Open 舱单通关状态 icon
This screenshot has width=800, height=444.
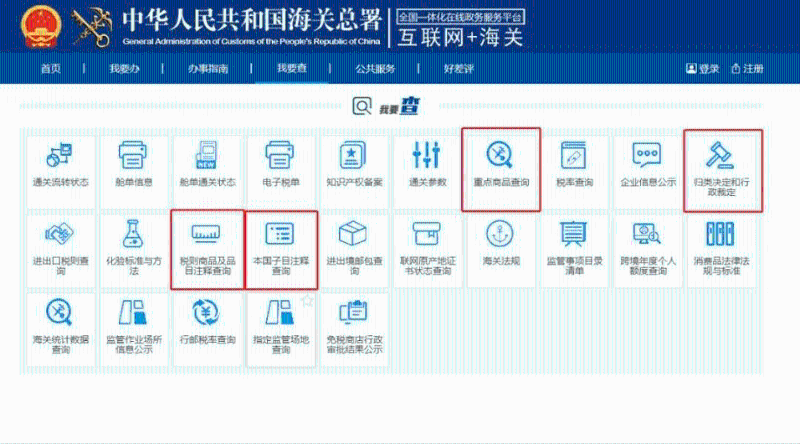(x=207, y=155)
